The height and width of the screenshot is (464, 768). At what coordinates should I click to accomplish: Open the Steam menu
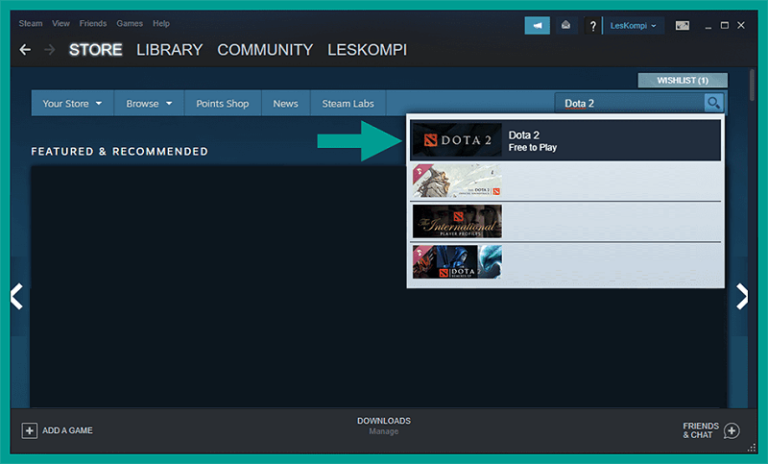[x=30, y=23]
